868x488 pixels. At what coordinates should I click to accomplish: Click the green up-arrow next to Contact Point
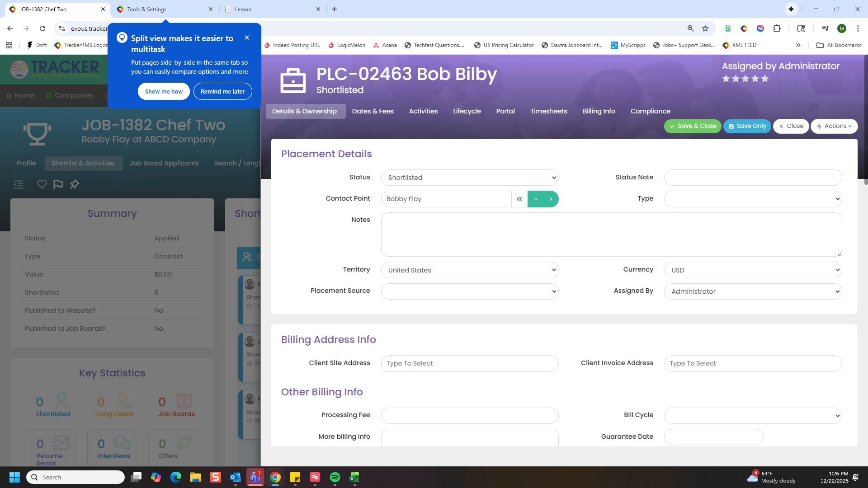[x=535, y=199]
